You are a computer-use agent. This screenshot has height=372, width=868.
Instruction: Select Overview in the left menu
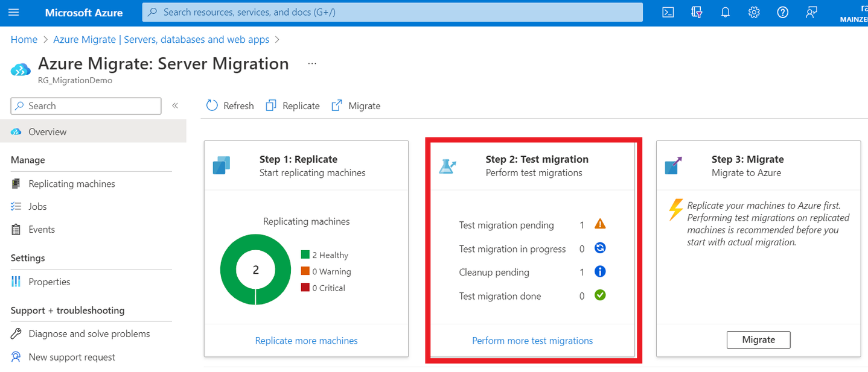[x=93, y=131]
